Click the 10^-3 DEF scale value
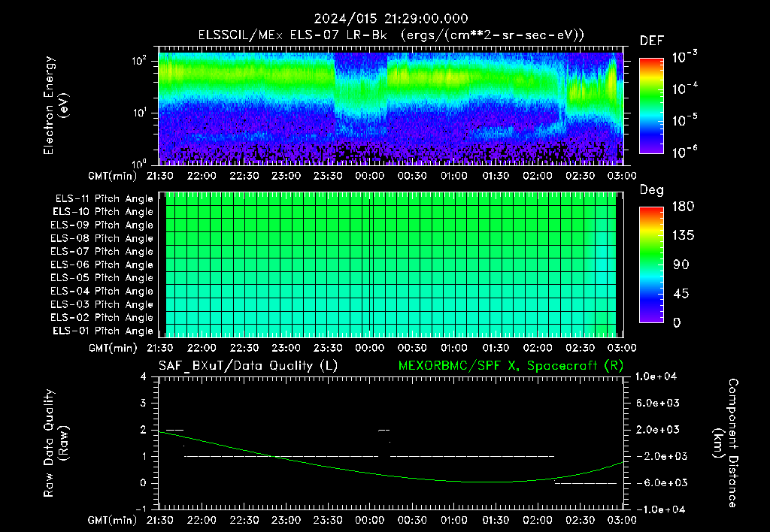770x532 pixels. tap(684, 56)
